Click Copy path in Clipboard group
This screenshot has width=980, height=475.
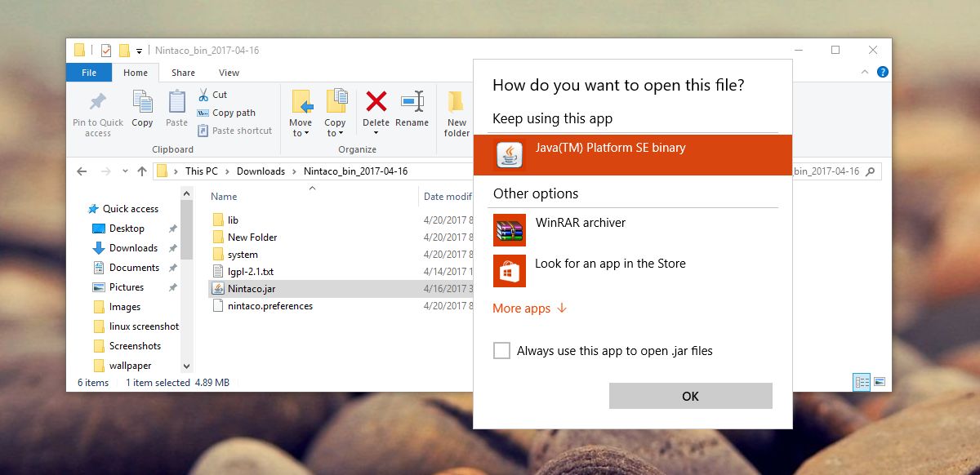pos(226,113)
